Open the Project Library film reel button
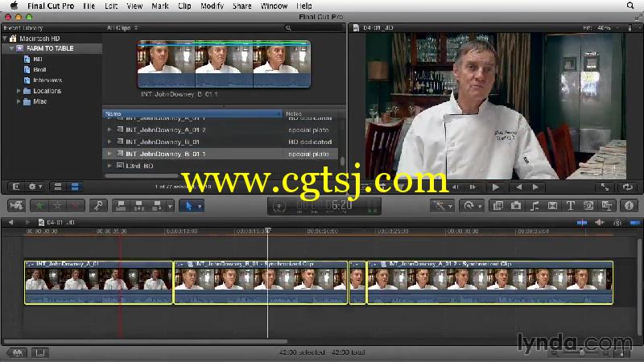 pos(16,352)
